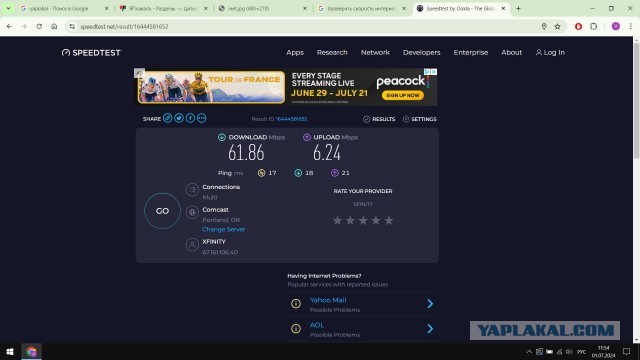Click the download ping icon beside 18

(298, 173)
